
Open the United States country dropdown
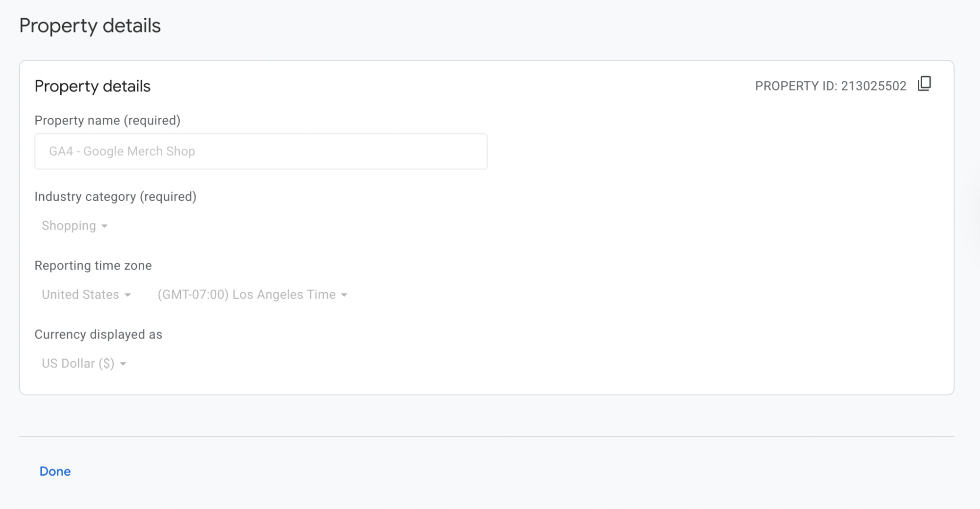point(86,295)
